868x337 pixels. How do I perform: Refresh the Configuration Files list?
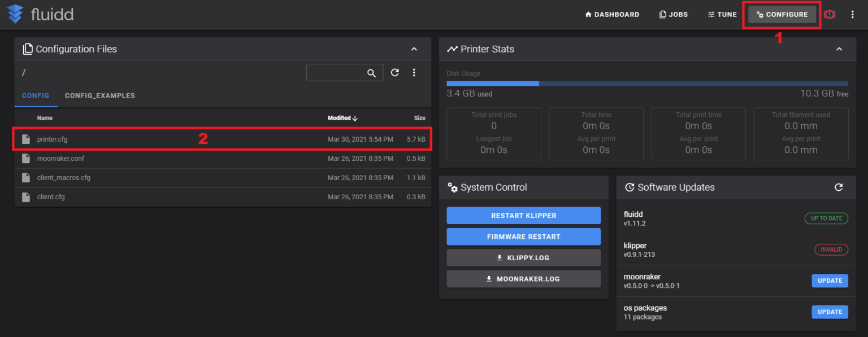(394, 72)
